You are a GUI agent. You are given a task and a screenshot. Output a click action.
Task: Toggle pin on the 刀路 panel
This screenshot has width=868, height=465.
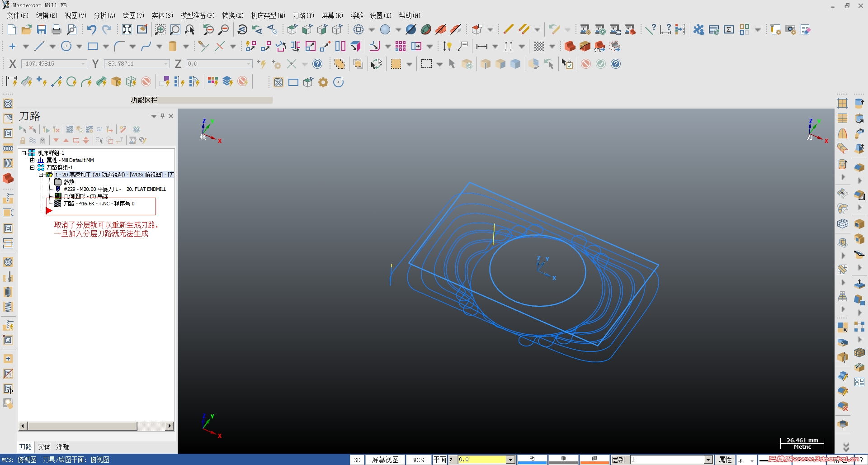(x=163, y=116)
